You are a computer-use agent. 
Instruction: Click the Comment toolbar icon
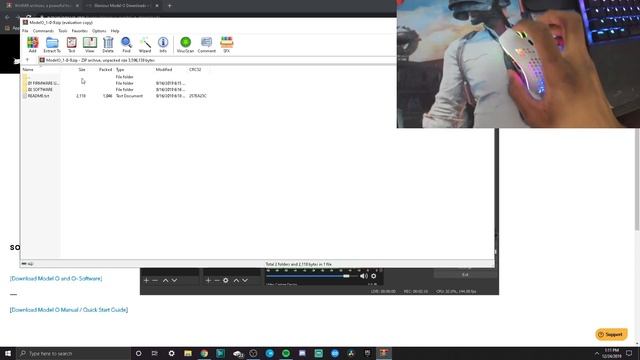pos(207,44)
